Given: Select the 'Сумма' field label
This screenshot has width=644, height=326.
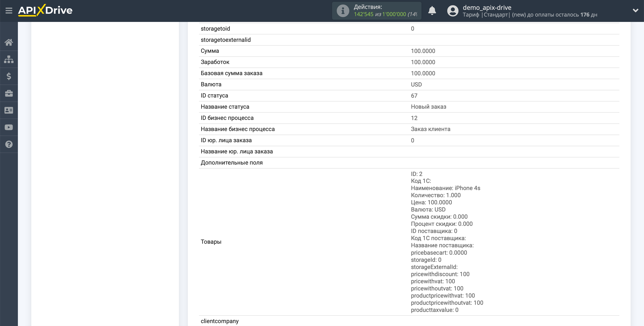Looking at the screenshot, I should pyautogui.click(x=210, y=51).
